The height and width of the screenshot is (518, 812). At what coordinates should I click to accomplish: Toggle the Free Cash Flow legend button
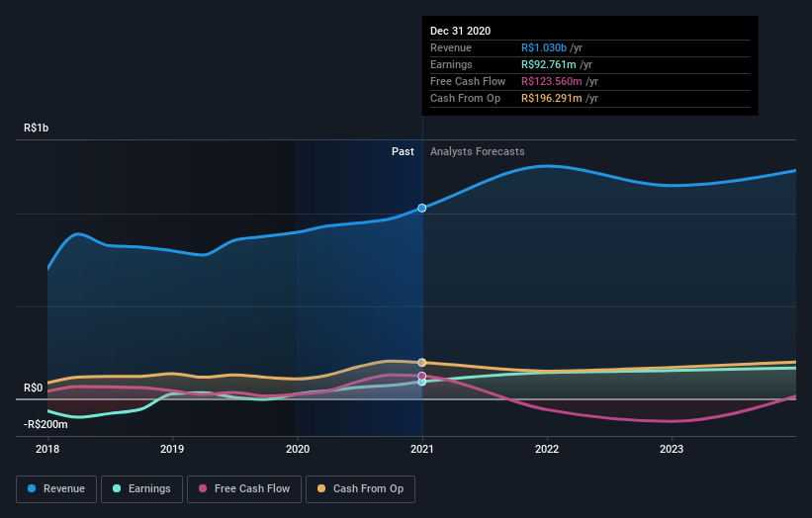pos(244,489)
